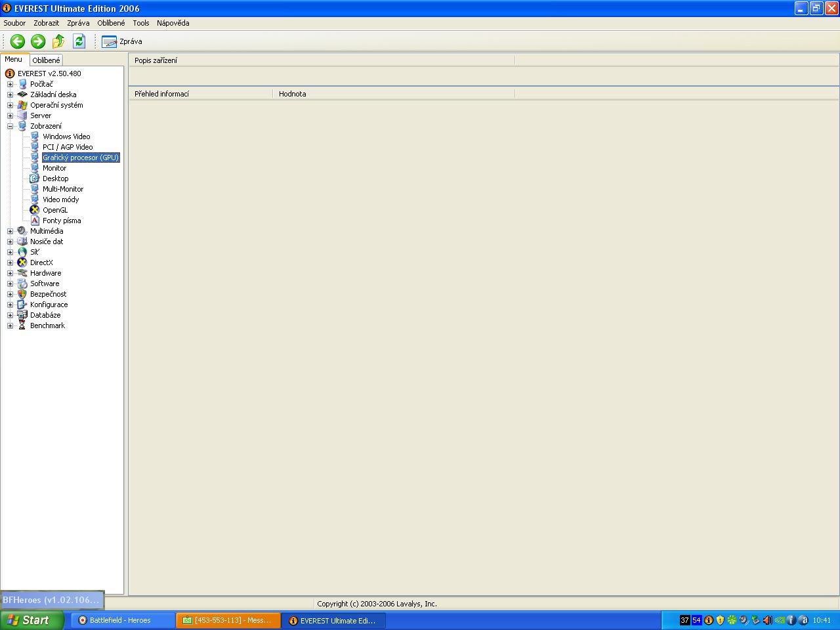Select Grafický procesor (GPU) item
The width and height of the screenshot is (840, 630).
click(x=81, y=157)
